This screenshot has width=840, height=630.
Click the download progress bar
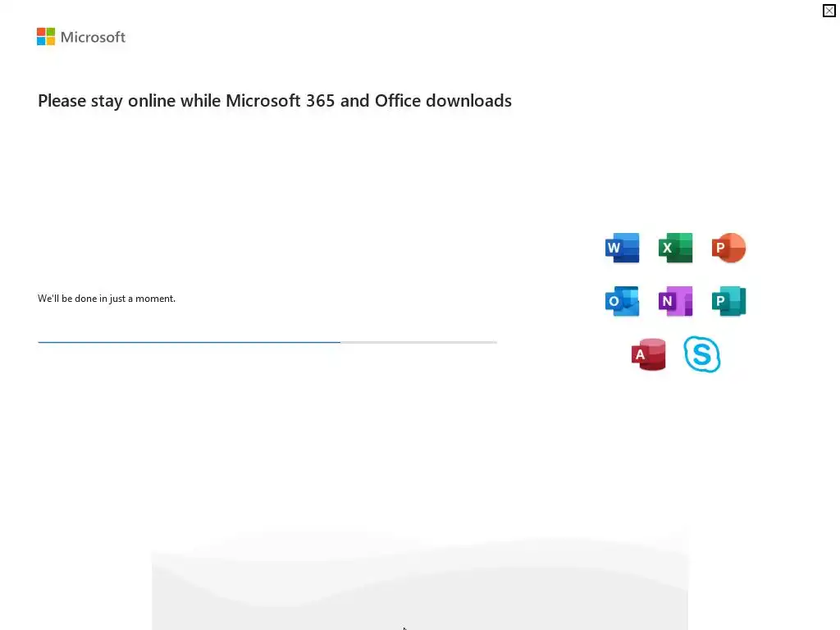267,342
